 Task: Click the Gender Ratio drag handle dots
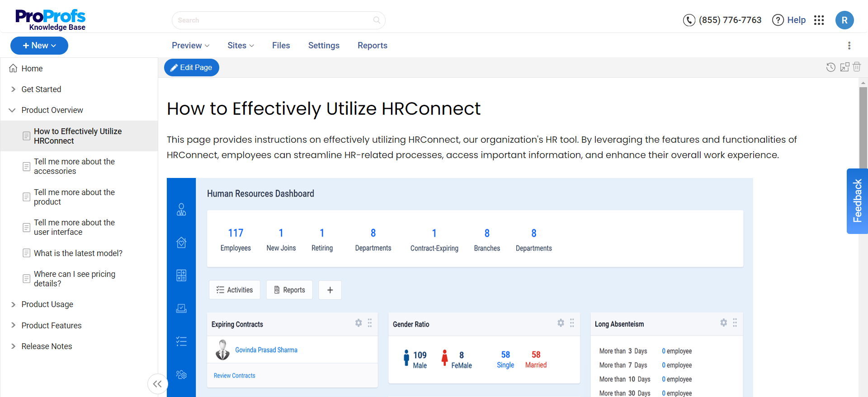572,323
